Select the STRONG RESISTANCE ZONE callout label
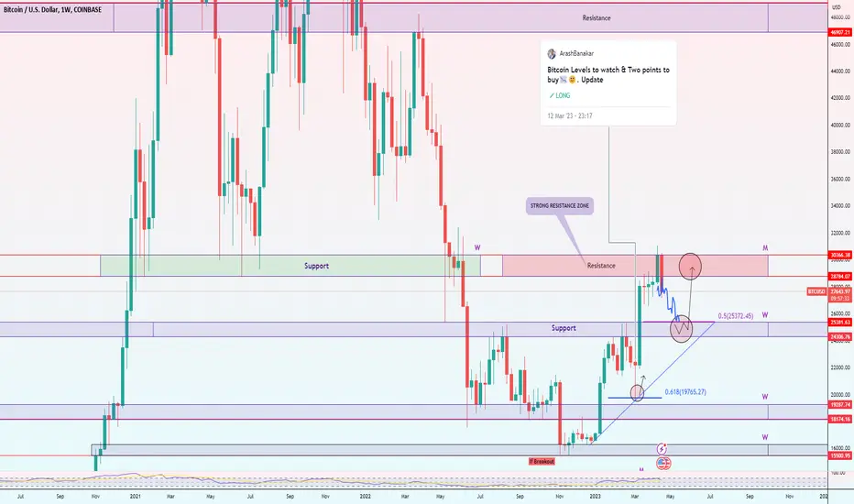Screen dimensions: 854x504 click(559, 206)
